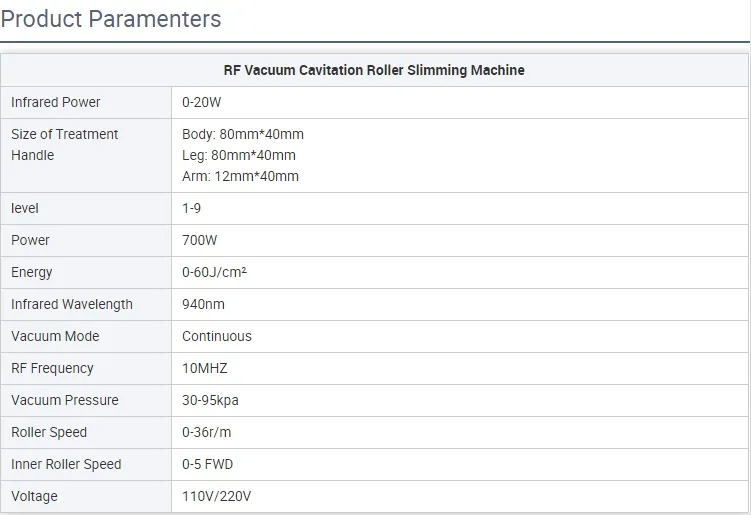Click the Leg: 80mm*40mm line
The height and width of the screenshot is (515, 751).
[x=239, y=155]
